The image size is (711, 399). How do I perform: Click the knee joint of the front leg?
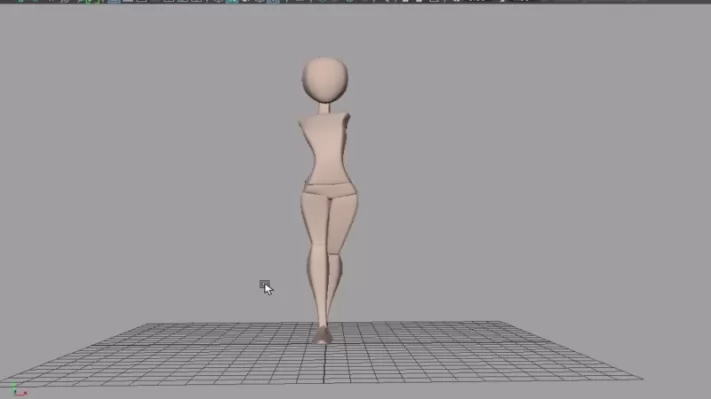[318, 248]
